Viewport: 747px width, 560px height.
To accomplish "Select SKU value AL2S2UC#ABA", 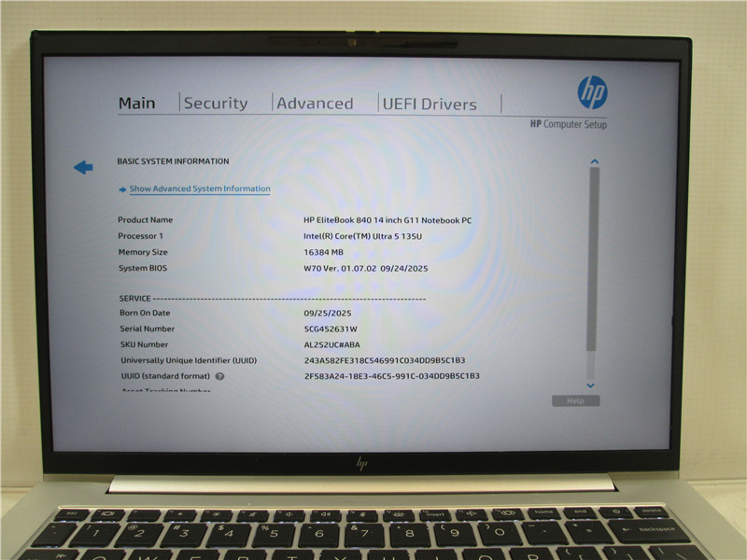I will 332,344.
